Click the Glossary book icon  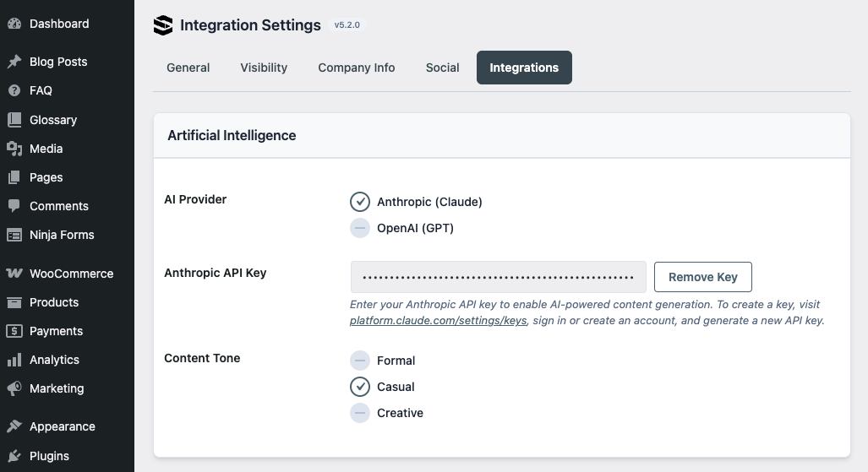(14, 120)
